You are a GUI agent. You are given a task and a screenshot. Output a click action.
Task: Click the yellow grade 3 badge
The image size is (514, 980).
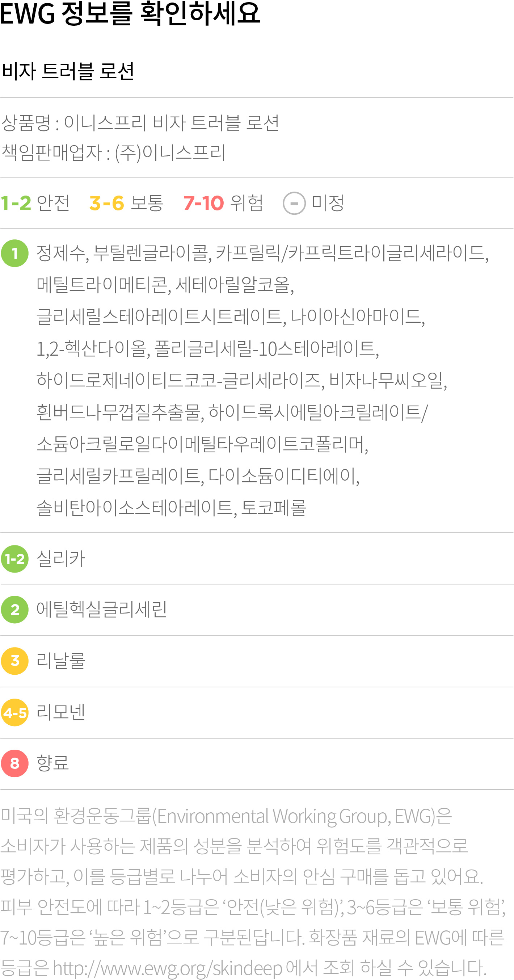click(15, 661)
